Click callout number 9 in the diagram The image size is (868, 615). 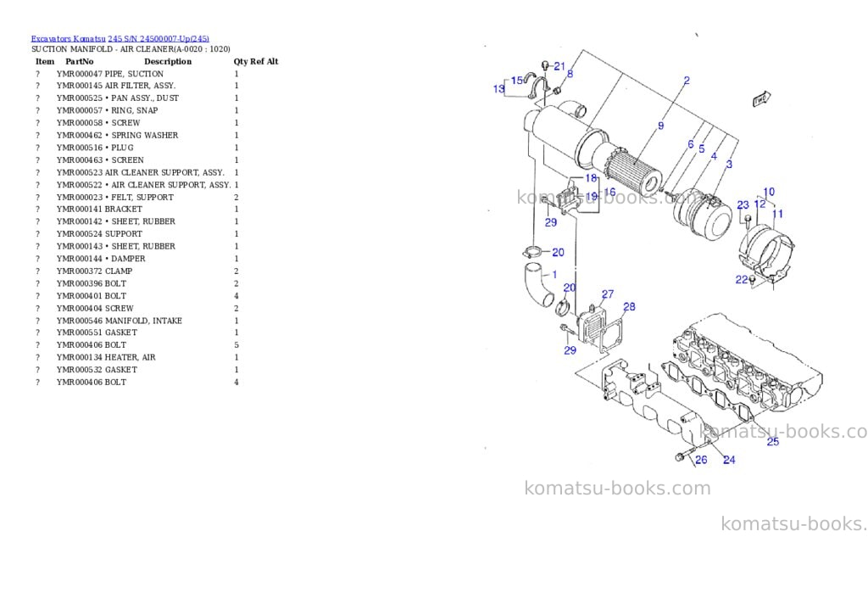coord(660,126)
